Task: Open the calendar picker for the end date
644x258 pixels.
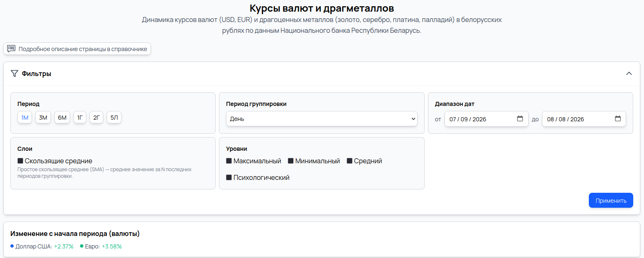Action: pos(617,119)
